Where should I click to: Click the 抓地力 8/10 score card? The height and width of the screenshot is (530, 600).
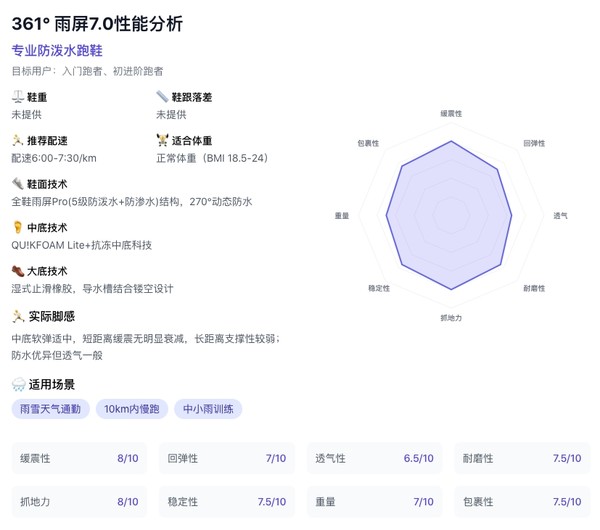pos(79,501)
